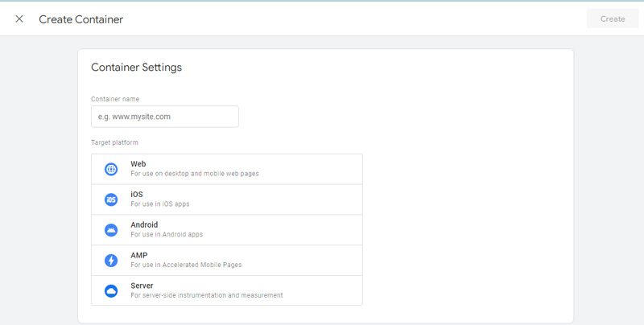Click 'For use in Accelerated Mobile Pages' text

click(x=186, y=265)
